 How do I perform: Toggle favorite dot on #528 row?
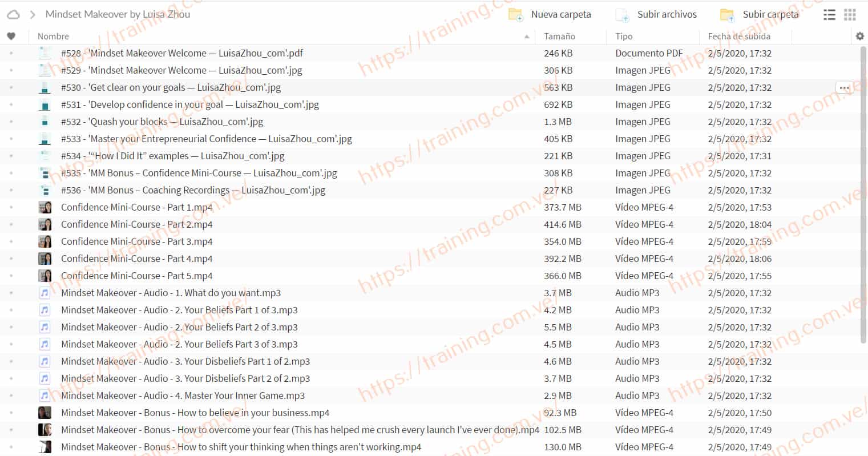(11, 53)
